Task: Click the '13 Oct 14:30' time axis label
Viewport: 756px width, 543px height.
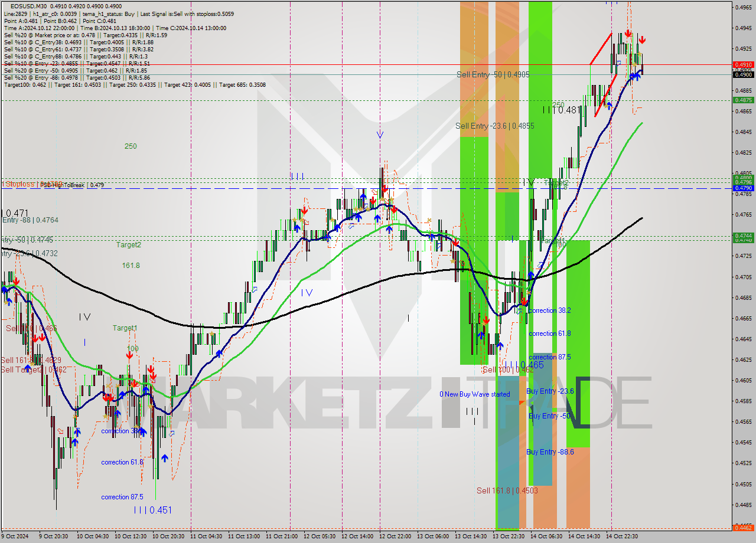Action: [470, 537]
